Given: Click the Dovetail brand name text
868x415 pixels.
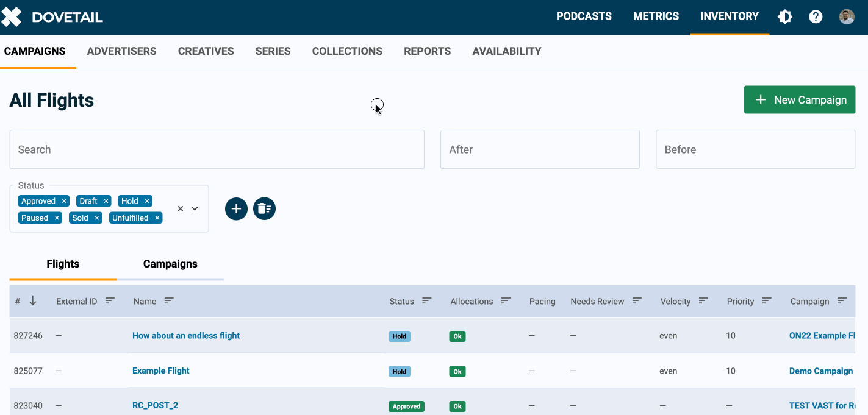Looking at the screenshot, I should (x=67, y=17).
